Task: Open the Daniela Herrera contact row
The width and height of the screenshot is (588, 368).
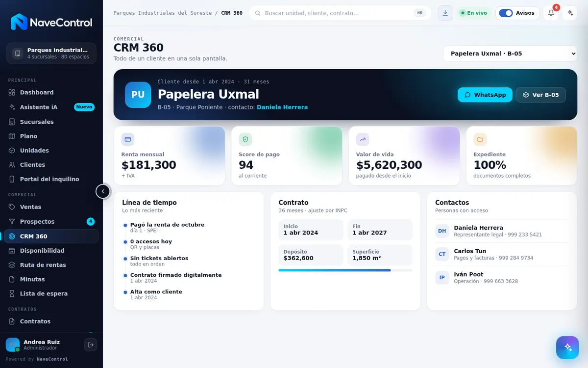Action: pyautogui.click(x=502, y=231)
